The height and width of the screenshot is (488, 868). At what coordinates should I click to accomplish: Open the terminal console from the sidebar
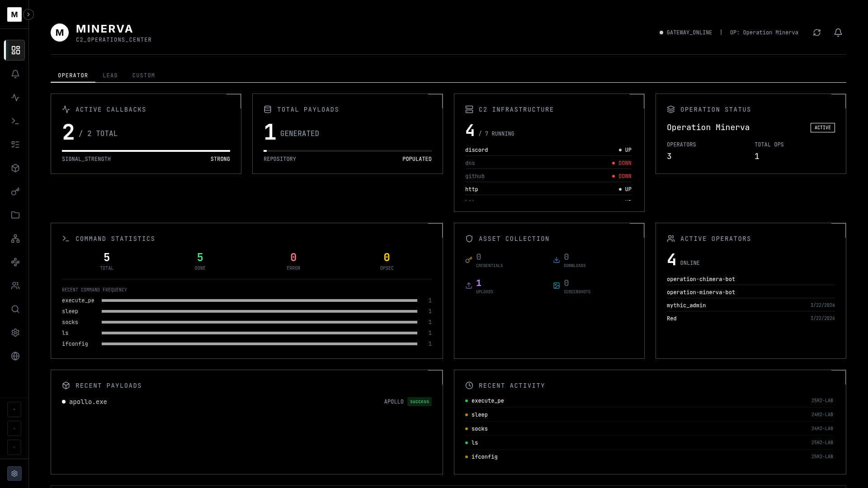point(15,121)
